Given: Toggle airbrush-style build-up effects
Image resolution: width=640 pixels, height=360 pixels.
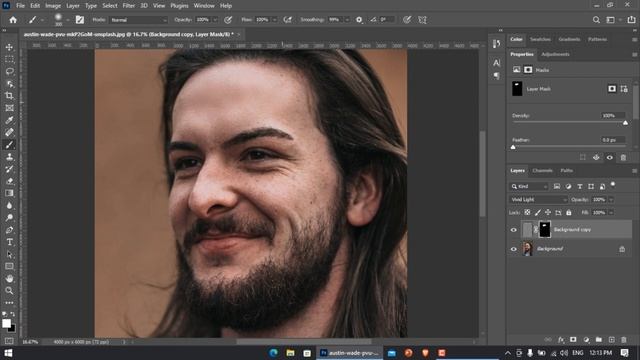Looking at the screenshot, I should point(288,20).
